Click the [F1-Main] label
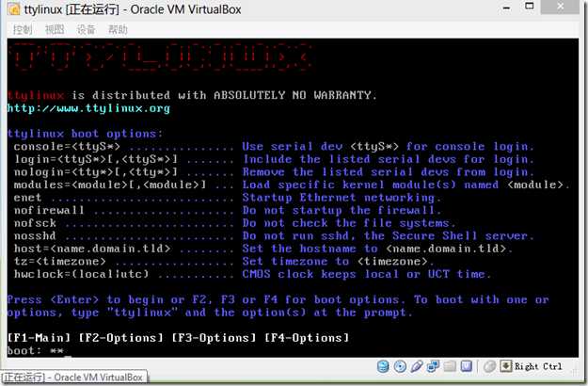This screenshot has width=588, height=386. click(x=39, y=338)
